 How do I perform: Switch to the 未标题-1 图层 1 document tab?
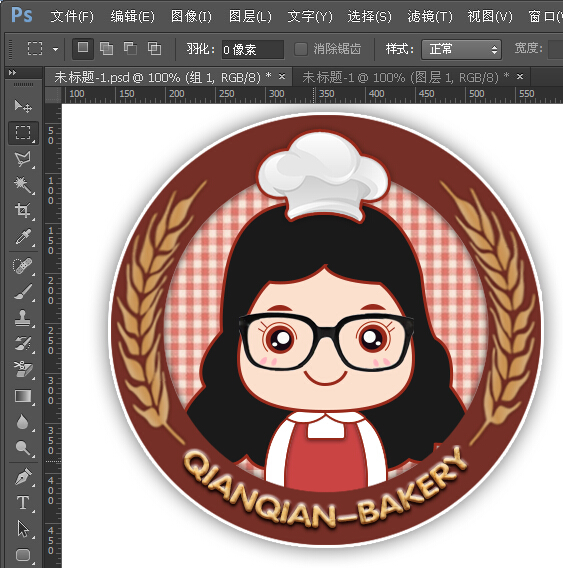tap(405, 77)
